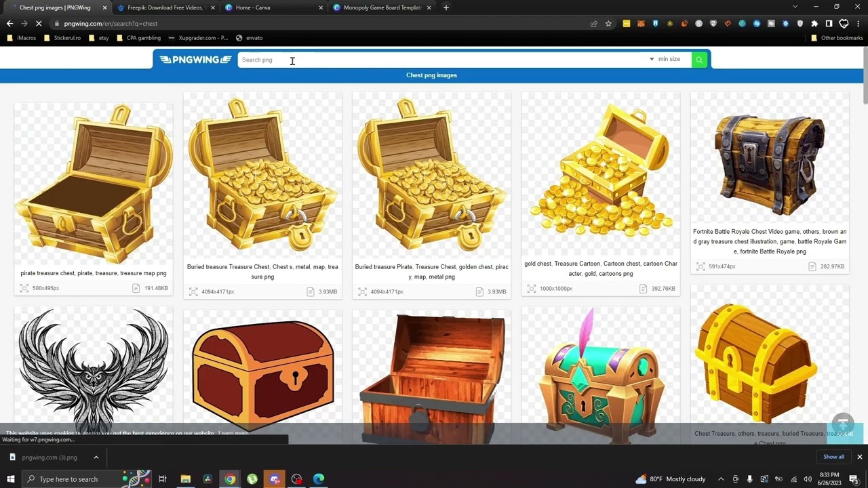Screen dimensions: 868x488
Task: Open pirate treasure chest png link
Action: 94,273
